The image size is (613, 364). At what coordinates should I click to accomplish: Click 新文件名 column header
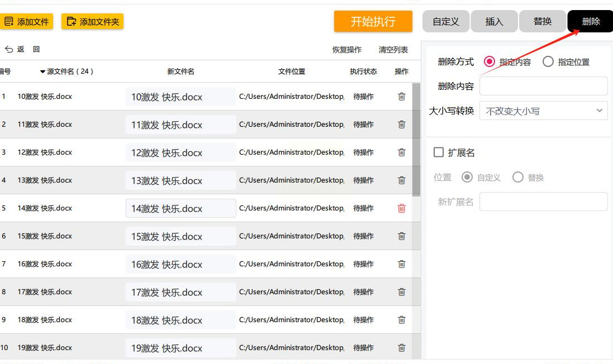pos(180,71)
